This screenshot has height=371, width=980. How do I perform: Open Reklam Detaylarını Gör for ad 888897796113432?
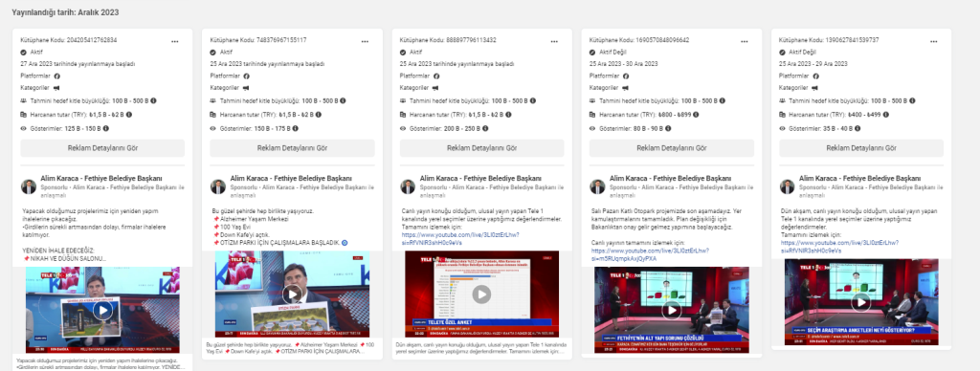click(x=482, y=148)
